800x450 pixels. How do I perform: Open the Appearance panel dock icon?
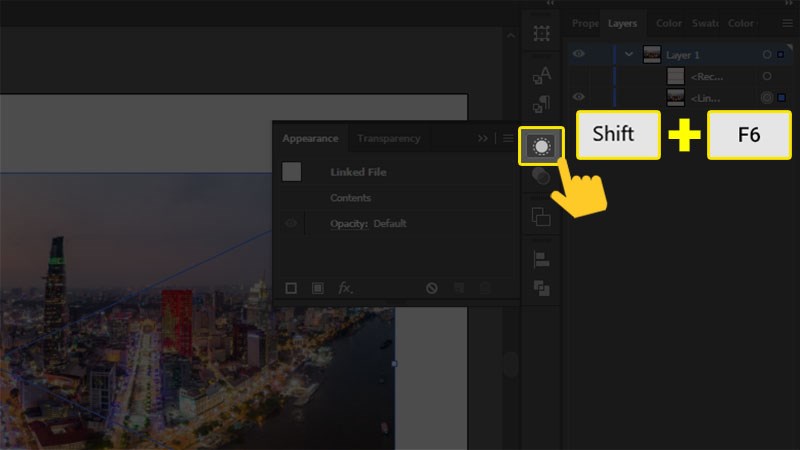[x=541, y=146]
